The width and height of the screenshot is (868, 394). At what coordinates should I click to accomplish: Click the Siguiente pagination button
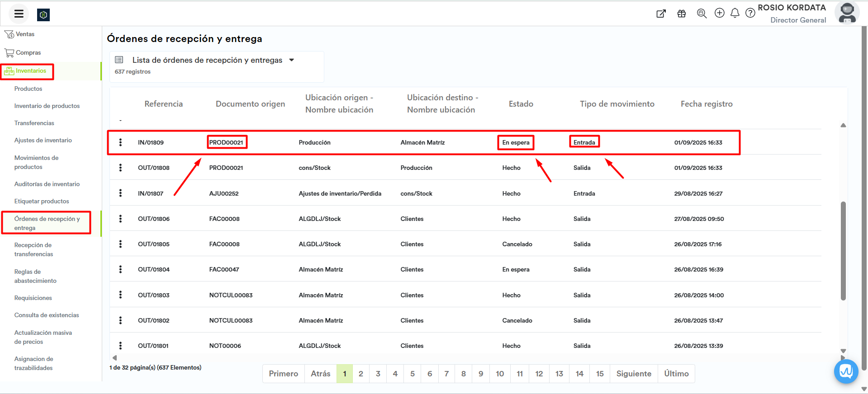(633, 374)
